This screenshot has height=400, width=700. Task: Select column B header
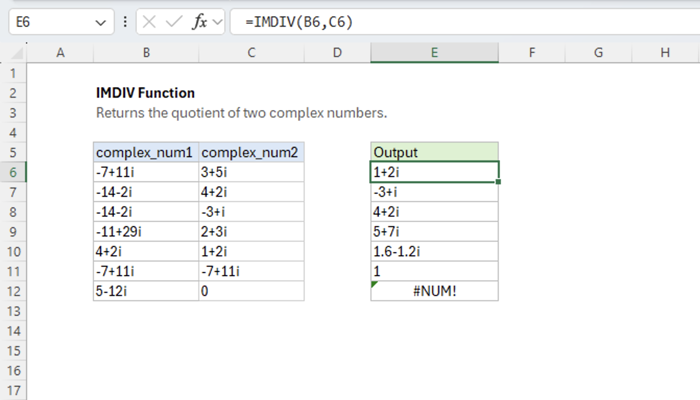146,53
